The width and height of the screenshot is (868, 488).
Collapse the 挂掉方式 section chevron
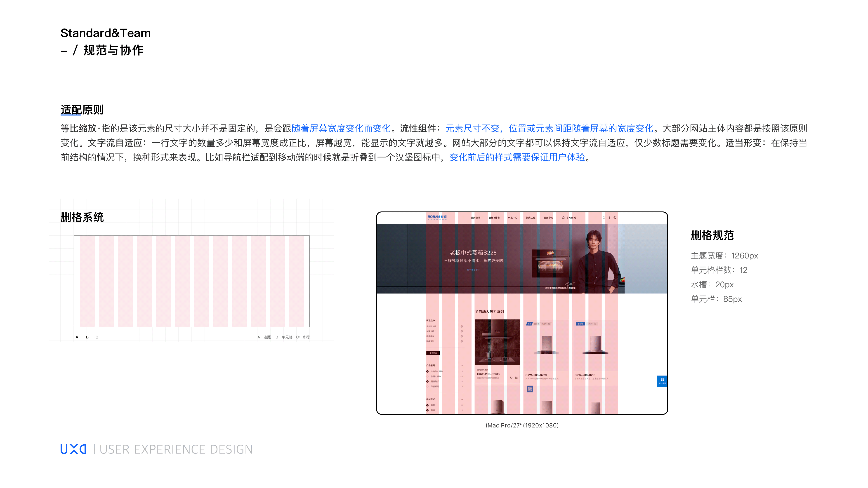click(462, 399)
